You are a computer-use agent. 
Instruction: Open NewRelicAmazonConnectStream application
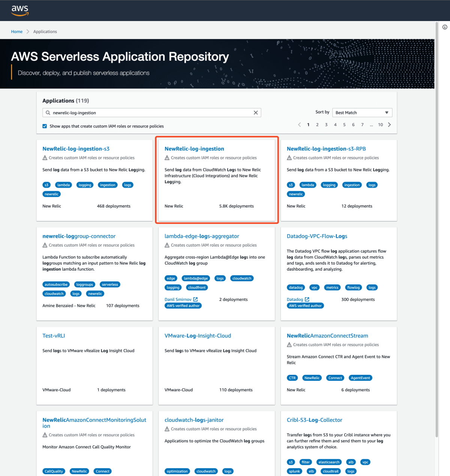point(327,336)
